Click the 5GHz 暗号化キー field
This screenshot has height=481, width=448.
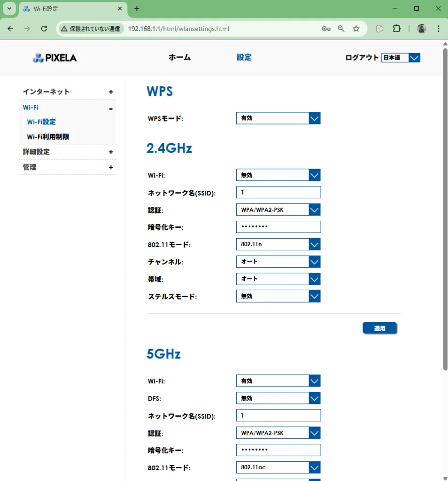pyautogui.click(x=278, y=450)
